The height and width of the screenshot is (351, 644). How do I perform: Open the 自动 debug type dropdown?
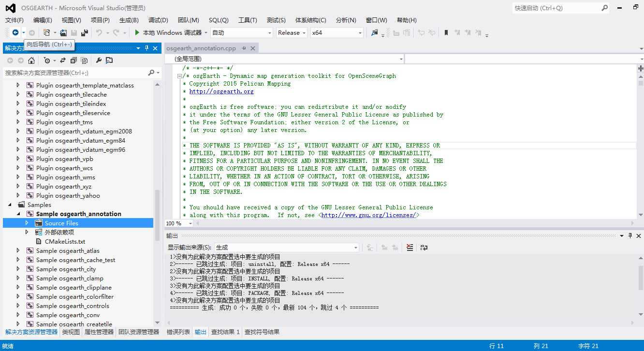pyautogui.click(x=270, y=33)
